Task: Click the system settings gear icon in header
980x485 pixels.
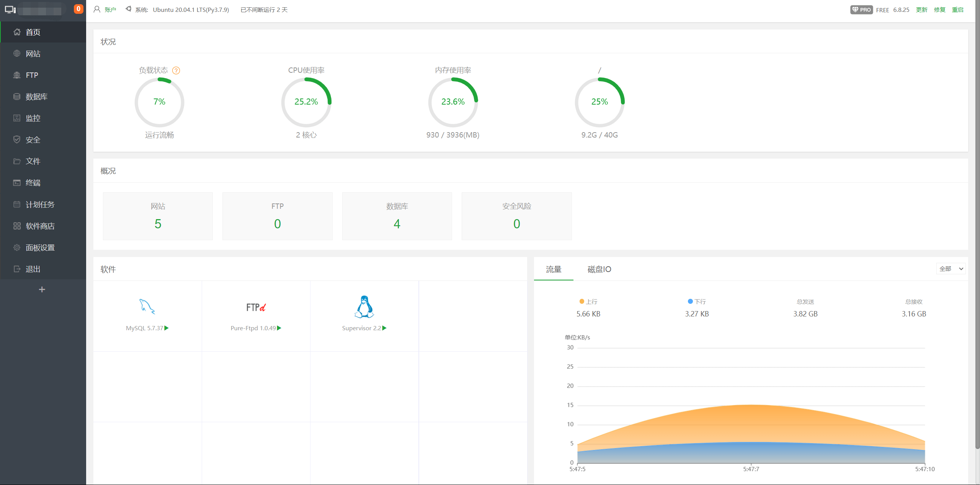Action: [x=129, y=9]
